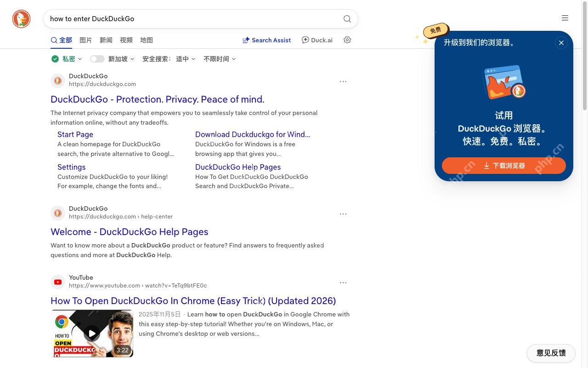
Task: Open 'Download Duckduckgo for Wind...' sitelink
Action: click(253, 134)
